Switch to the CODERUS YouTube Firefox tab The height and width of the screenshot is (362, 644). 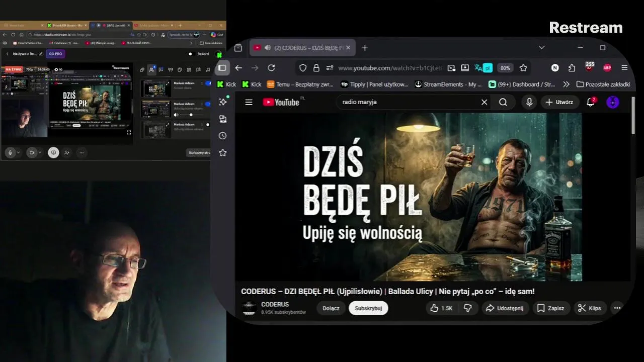303,48
